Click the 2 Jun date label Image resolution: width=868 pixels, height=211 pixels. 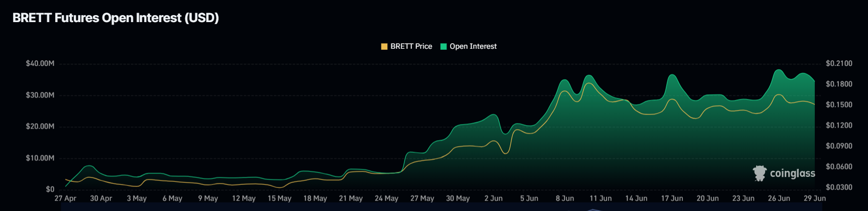(494, 198)
